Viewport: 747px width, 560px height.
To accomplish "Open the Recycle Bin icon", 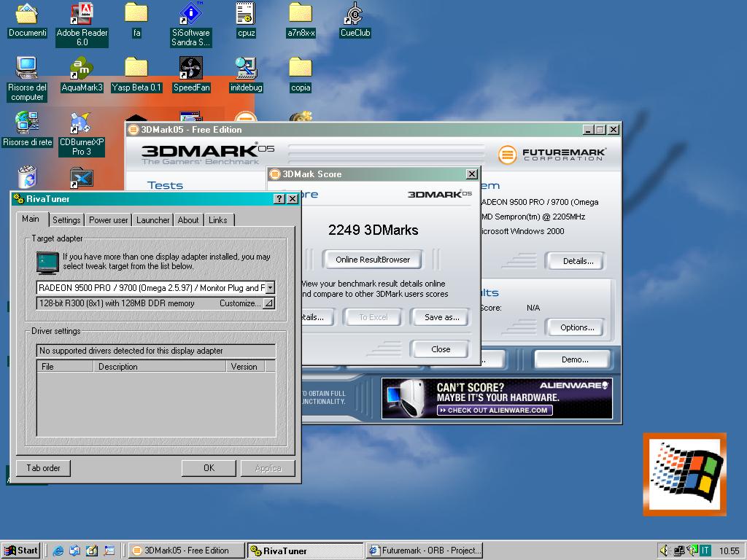I will [27, 176].
